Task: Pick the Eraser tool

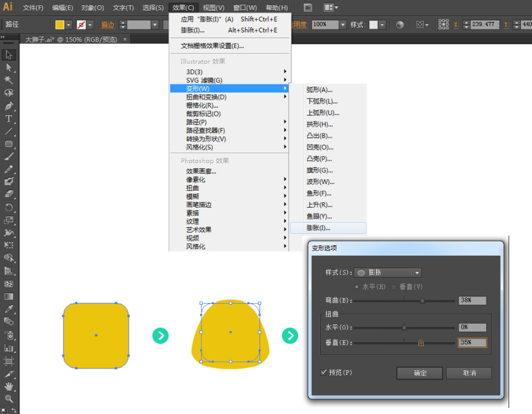Action: pyautogui.click(x=9, y=194)
